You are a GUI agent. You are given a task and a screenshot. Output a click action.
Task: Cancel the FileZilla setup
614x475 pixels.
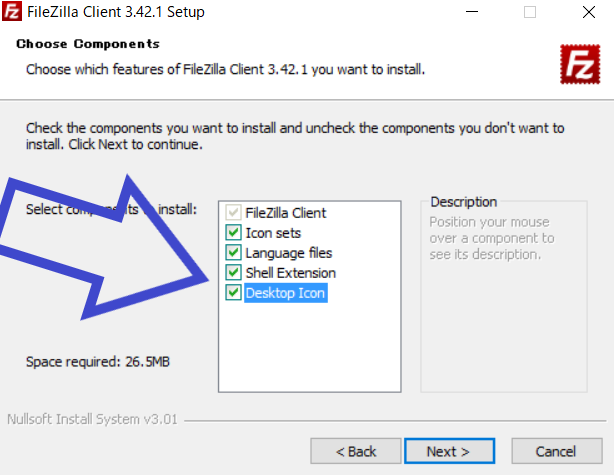pos(556,451)
